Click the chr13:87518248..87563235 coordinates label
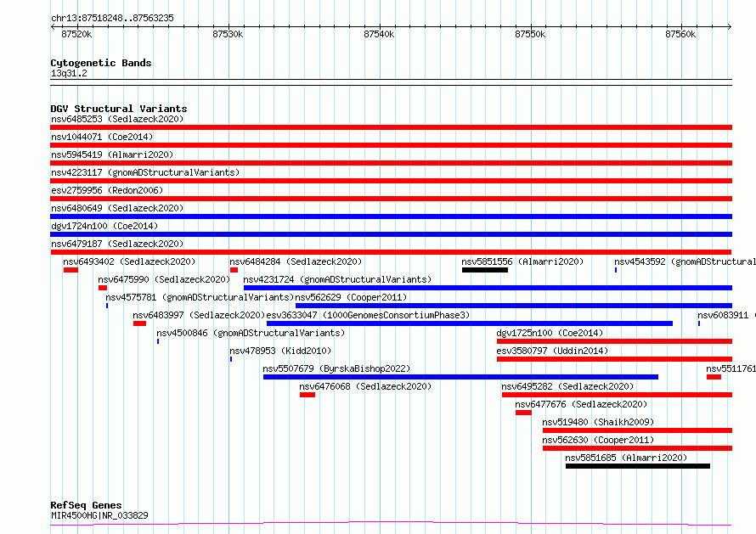 [112, 18]
